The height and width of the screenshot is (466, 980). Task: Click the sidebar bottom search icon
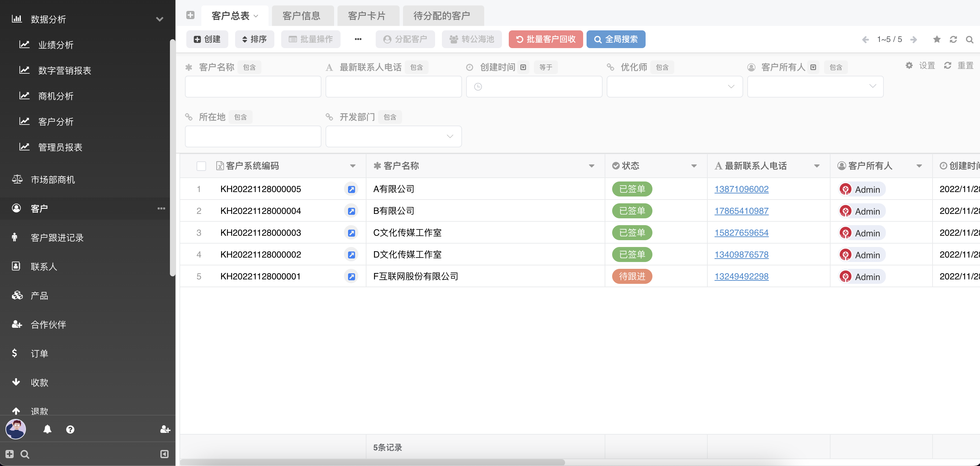25,454
